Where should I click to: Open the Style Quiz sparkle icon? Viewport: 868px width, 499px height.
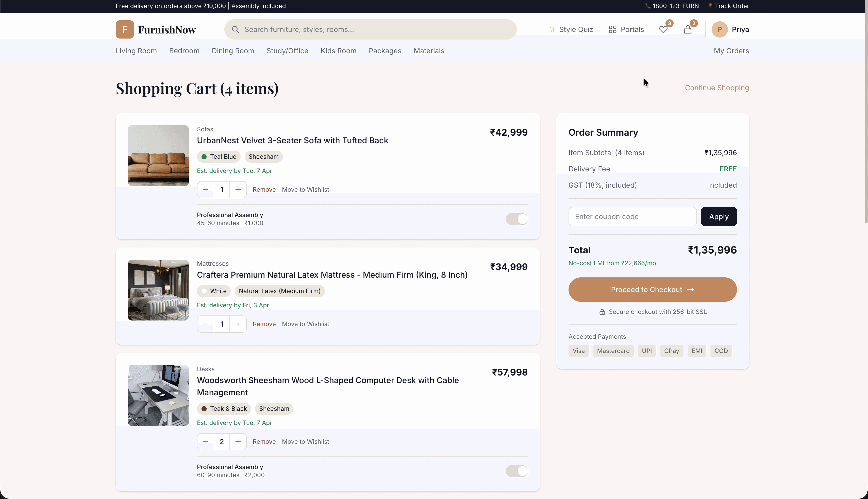(x=553, y=29)
